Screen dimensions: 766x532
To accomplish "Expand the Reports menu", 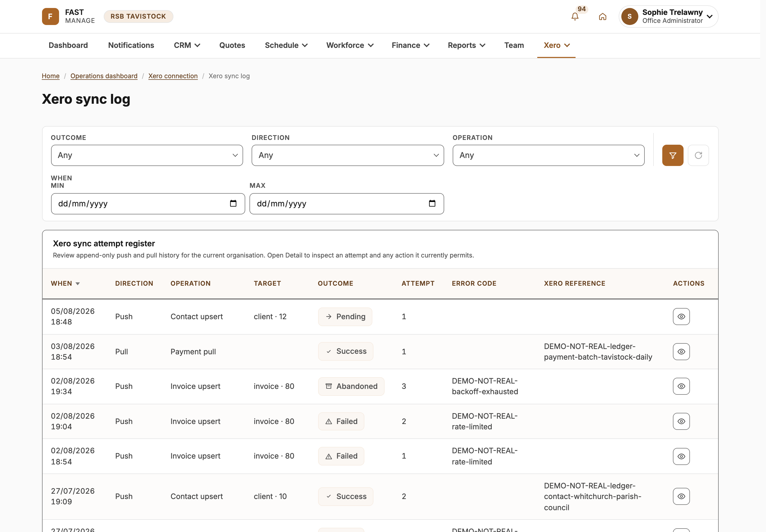I will pos(466,45).
